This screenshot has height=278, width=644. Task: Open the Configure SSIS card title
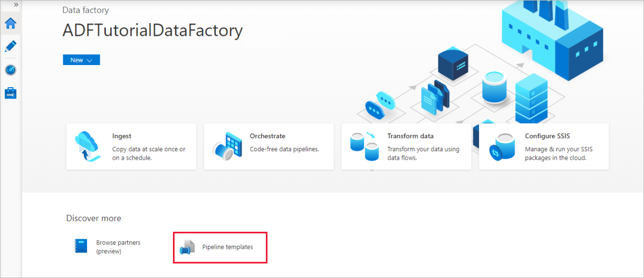pyautogui.click(x=547, y=136)
